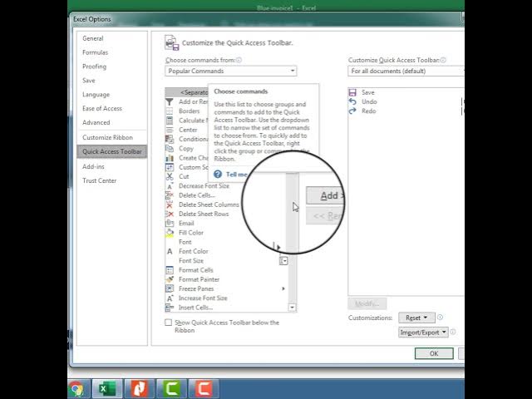Open the Add-ins category
The image size is (532, 399).
93,166
